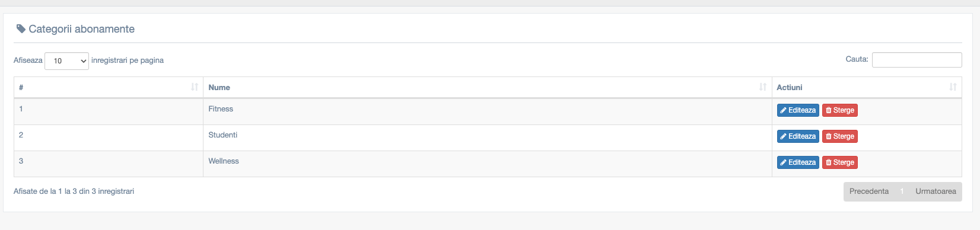The width and height of the screenshot is (980, 230).
Task: Go to the Urmatoarea page
Action: point(936,191)
